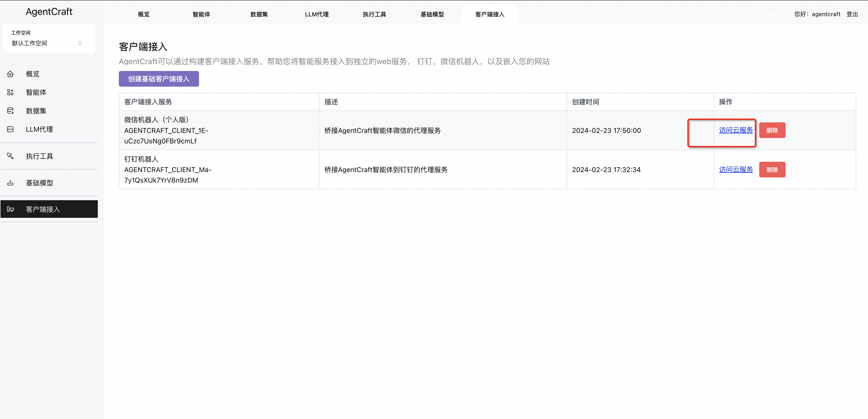Open the 基础模型 top tab
This screenshot has width=868, height=419.
432,14
